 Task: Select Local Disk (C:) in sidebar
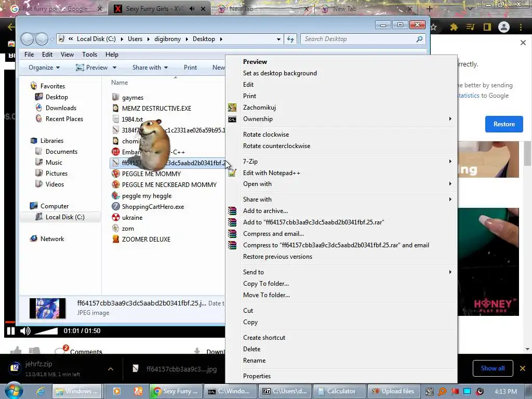[60, 217]
